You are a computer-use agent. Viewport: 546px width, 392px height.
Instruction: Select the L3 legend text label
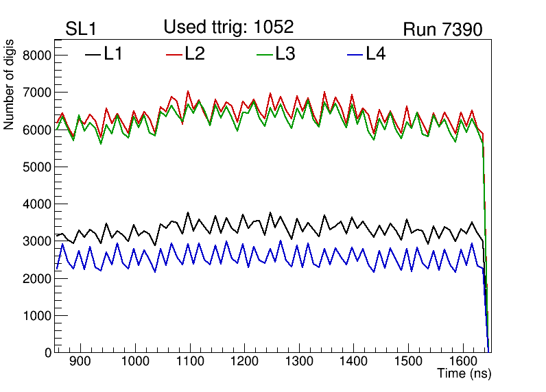pyautogui.click(x=285, y=54)
